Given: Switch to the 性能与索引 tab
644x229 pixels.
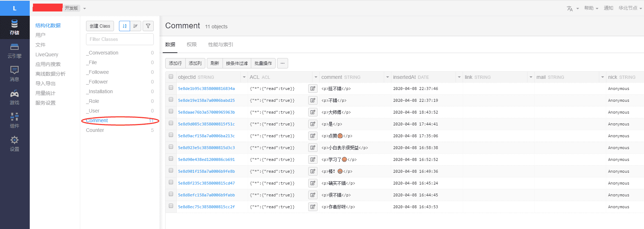Looking at the screenshot, I should coord(220,44).
